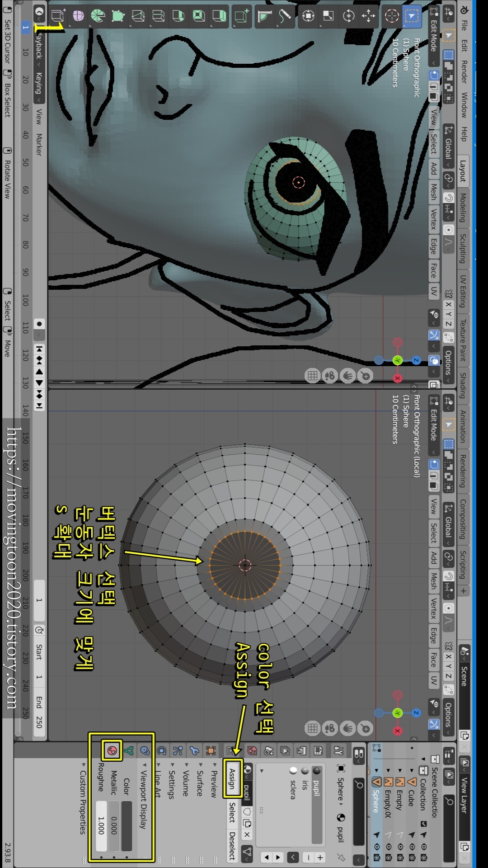Open Global orientation dropdown in face viewport
The height and width of the screenshot is (868, 488).
pyautogui.click(x=448, y=146)
